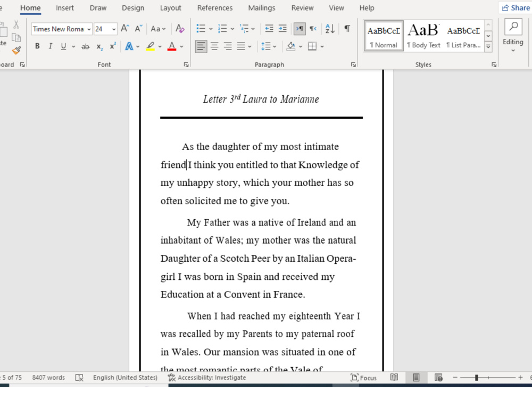Apply yellow text highlight color
Viewport: 532px width, 399px height.
click(151, 46)
